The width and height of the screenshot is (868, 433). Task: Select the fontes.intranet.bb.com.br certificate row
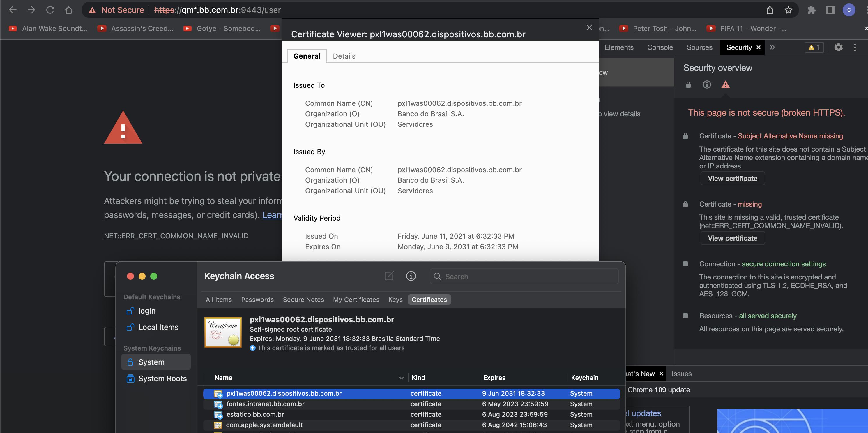[411, 404]
